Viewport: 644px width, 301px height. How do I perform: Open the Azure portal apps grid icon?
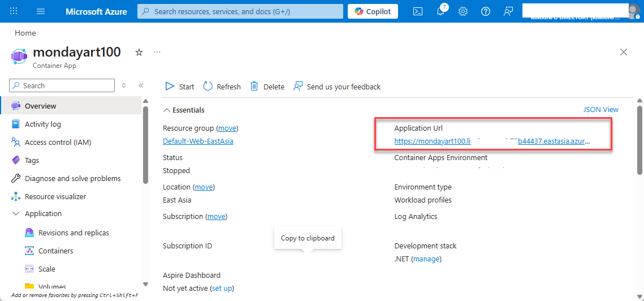14,11
